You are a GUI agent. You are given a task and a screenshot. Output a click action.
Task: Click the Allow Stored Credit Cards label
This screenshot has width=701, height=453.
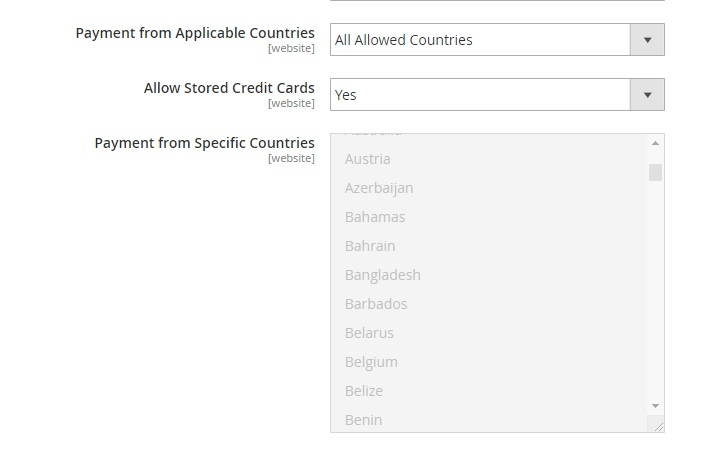(229, 88)
